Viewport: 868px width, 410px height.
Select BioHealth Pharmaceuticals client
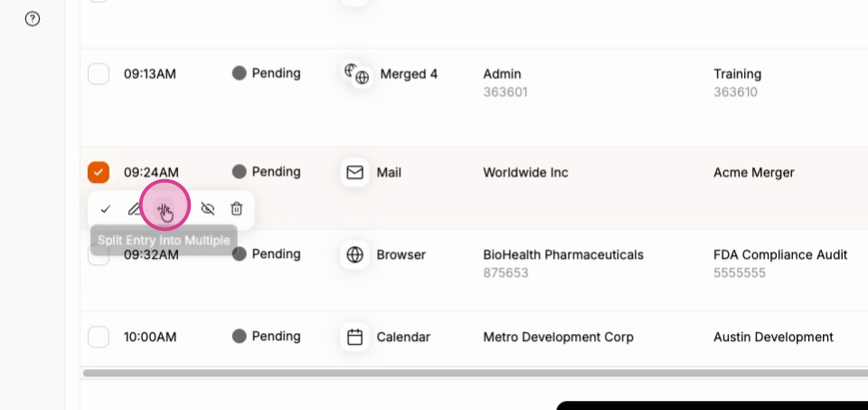pos(563,254)
